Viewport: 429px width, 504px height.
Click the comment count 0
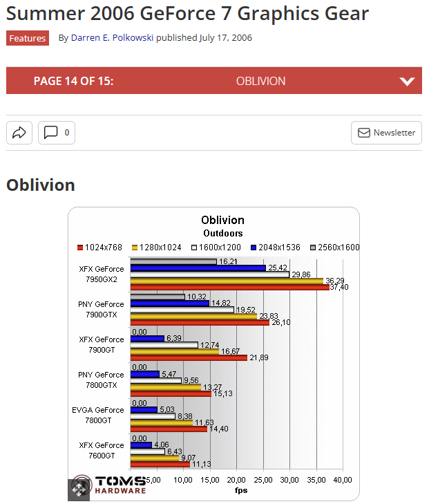(67, 133)
